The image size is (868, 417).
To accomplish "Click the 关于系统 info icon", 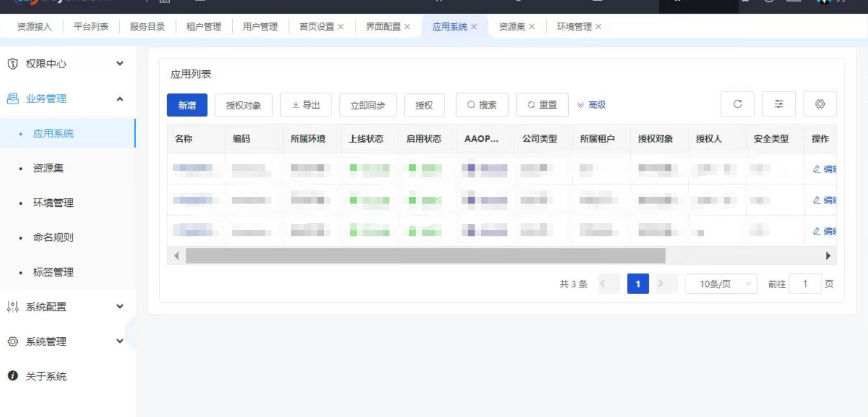I will (13, 376).
